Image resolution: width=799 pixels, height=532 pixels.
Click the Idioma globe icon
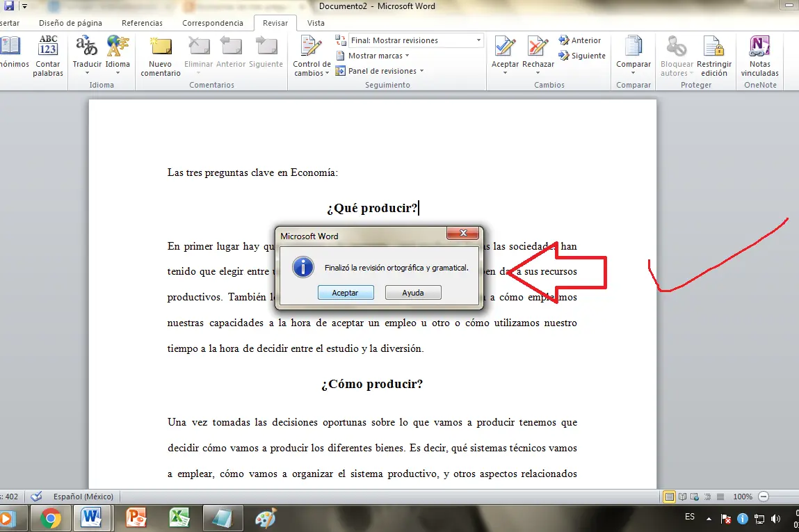118,46
